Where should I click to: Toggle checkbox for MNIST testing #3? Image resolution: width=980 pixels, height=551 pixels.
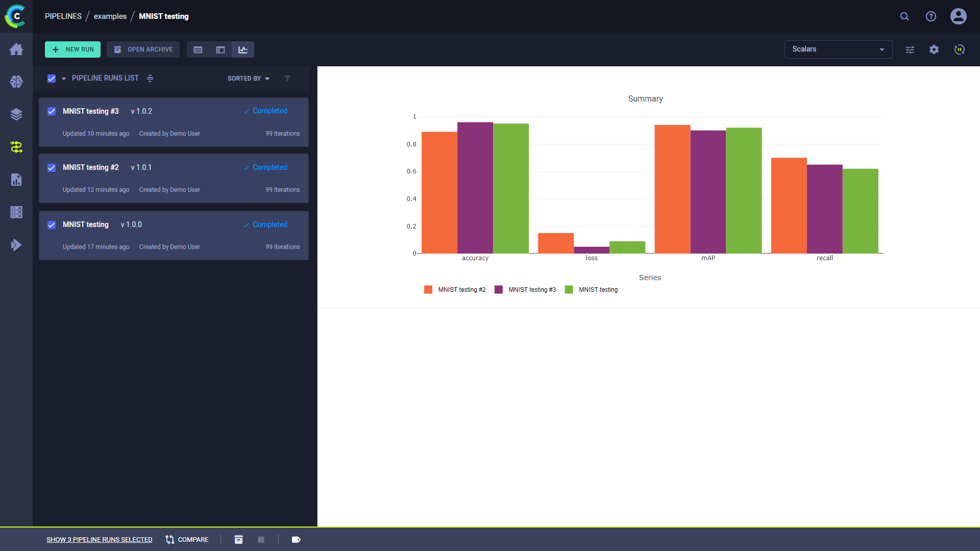(x=52, y=111)
